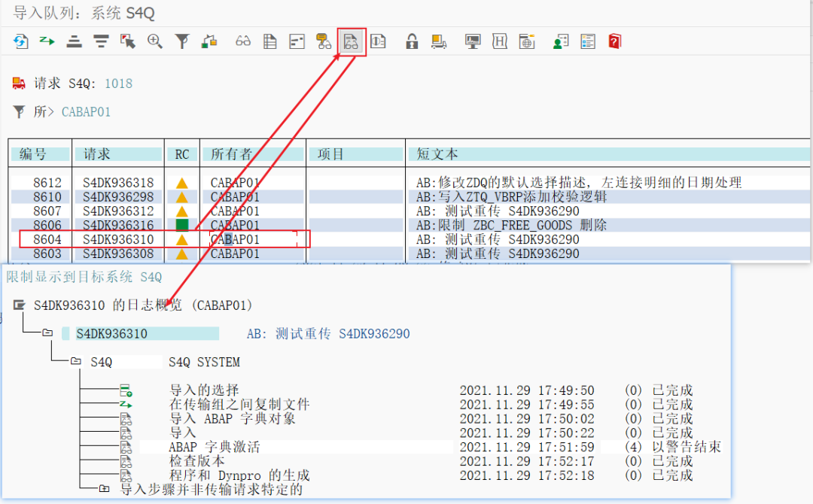Image resolution: width=813 pixels, height=504 pixels.
Task: Click the yellow tag with glasses icon
Action: point(324,41)
